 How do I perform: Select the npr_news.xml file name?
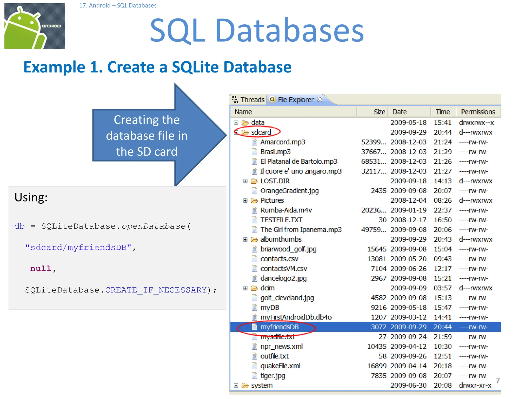282,347
